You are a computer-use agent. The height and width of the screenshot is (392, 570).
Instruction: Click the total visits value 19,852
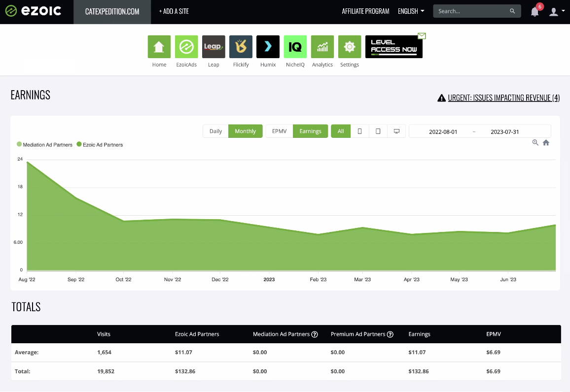click(x=106, y=371)
